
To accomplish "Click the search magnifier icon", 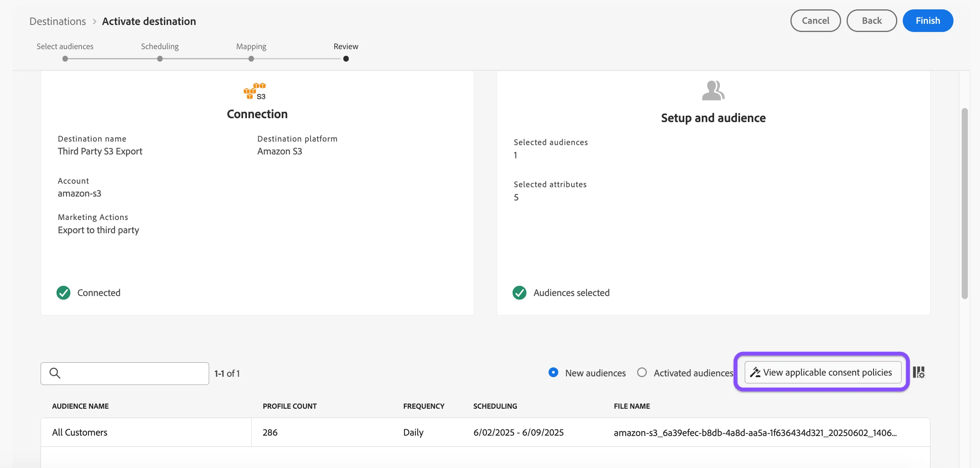I will point(55,373).
